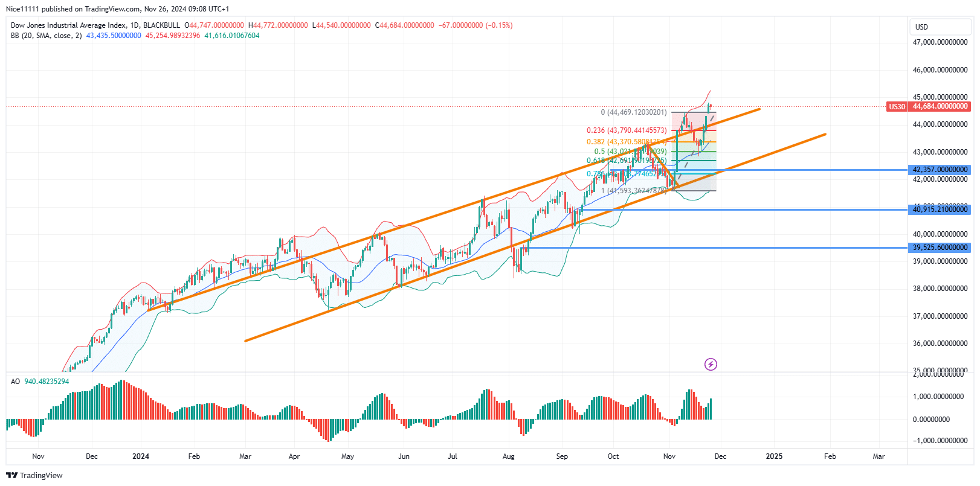Click the closing price C44,684 value
This screenshot has height=486, width=980.
pyautogui.click(x=405, y=25)
